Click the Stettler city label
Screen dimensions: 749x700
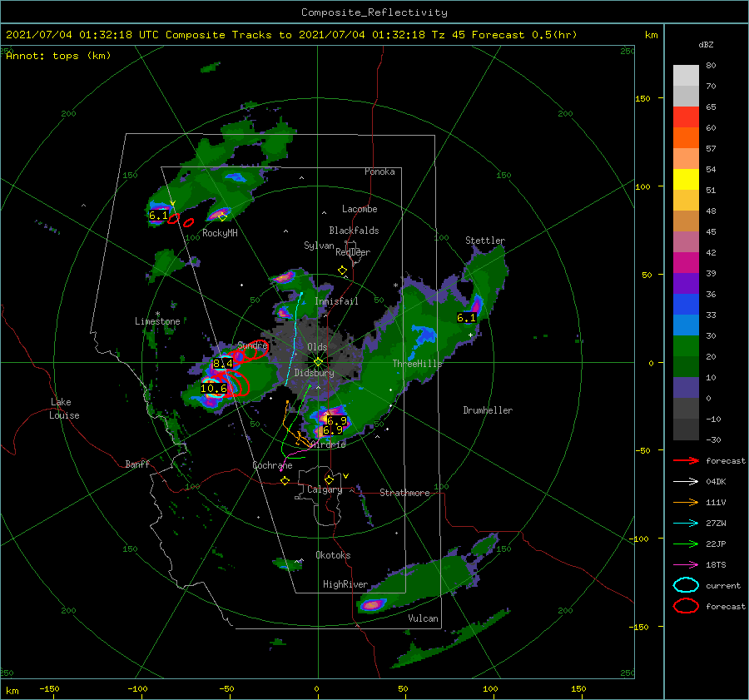coord(485,241)
